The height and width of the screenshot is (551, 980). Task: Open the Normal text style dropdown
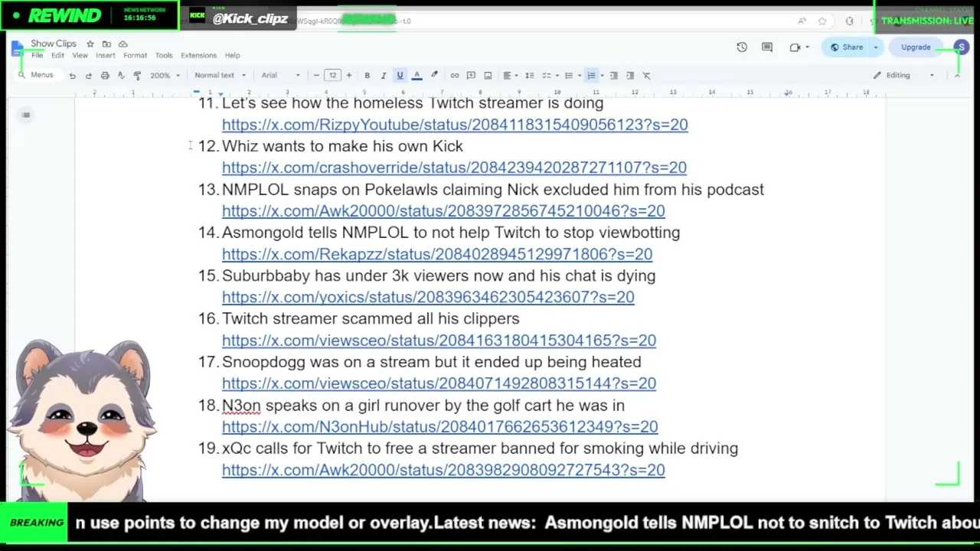click(x=220, y=75)
